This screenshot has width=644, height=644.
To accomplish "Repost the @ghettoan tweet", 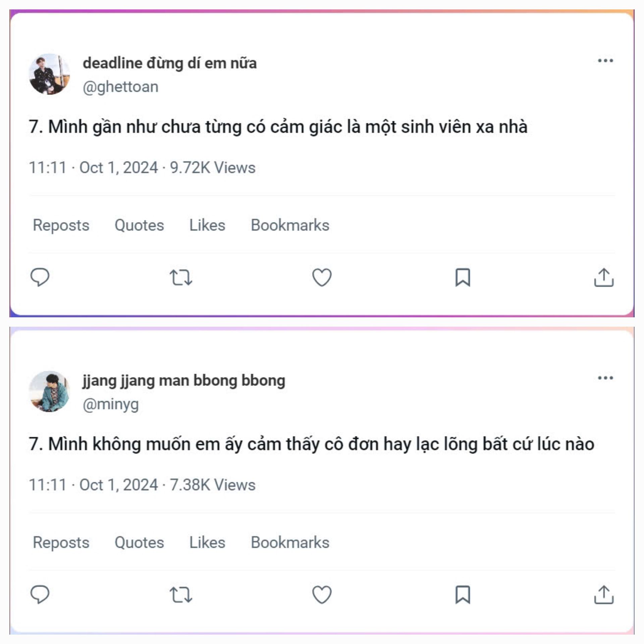I will coord(181,277).
